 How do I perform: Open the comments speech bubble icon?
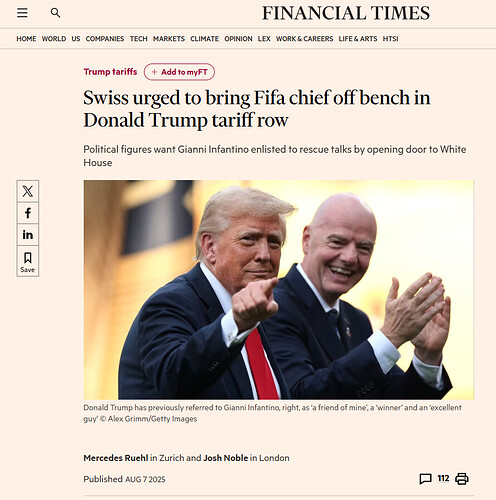tap(425, 479)
